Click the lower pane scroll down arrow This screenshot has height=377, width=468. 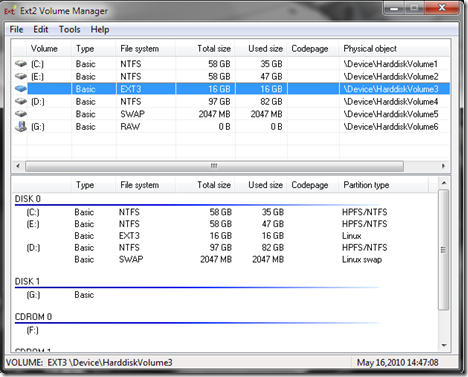(444, 345)
